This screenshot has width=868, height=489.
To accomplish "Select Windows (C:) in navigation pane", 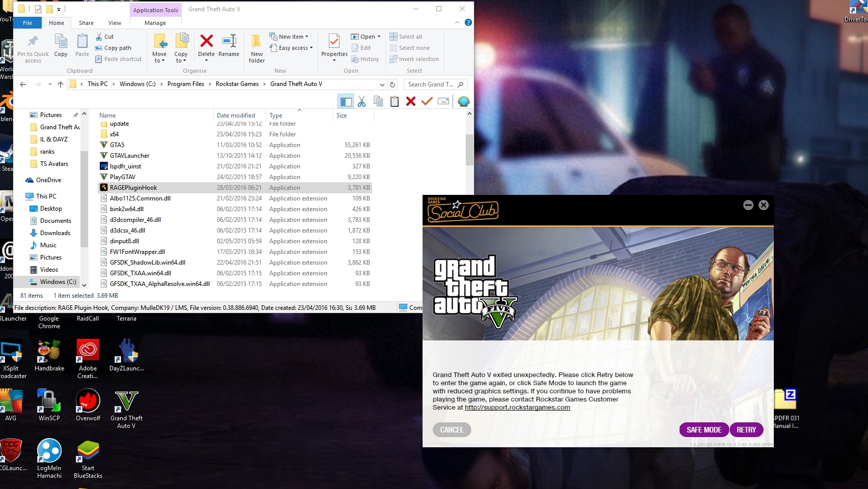I will 53,282.
